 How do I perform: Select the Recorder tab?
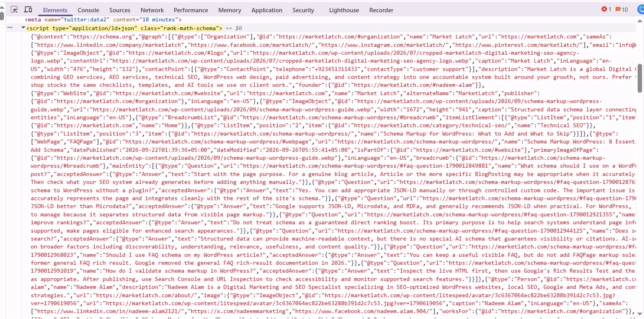pos(381,10)
